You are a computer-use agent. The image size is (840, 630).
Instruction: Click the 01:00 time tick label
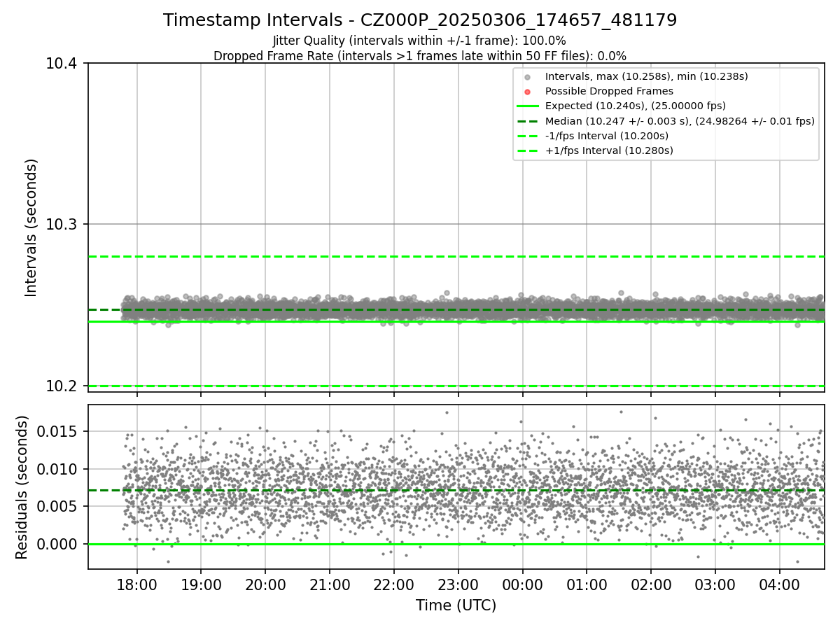click(x=587, y=584)
